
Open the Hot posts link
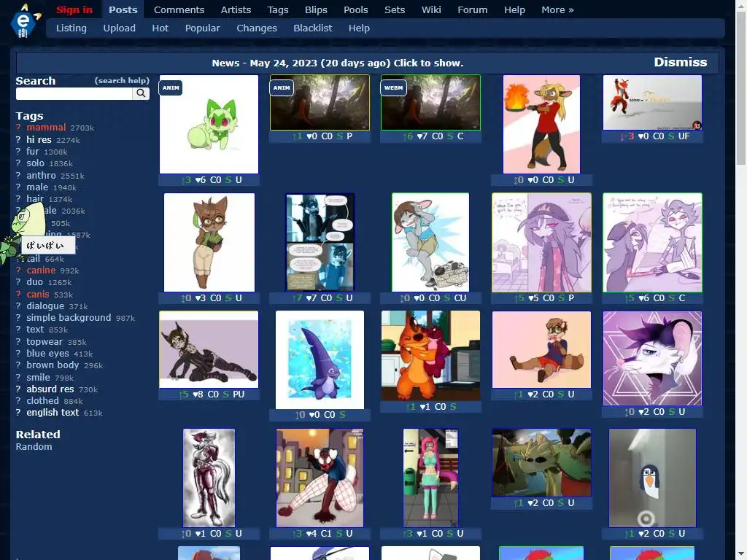coord(160,28)
